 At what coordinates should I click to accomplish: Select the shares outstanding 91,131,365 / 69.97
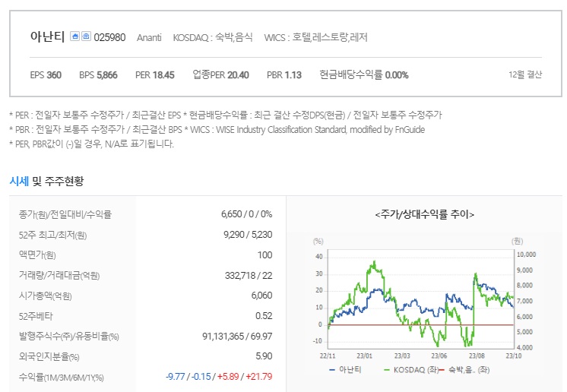(x=237, y=337)
